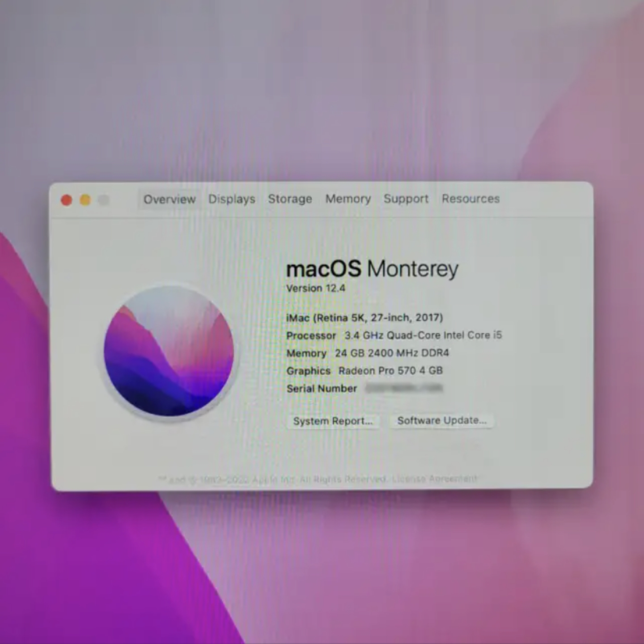644x644 pixels.
Task: Open the Storage tab
Action: pyautogui.click(x=290, y=199)
